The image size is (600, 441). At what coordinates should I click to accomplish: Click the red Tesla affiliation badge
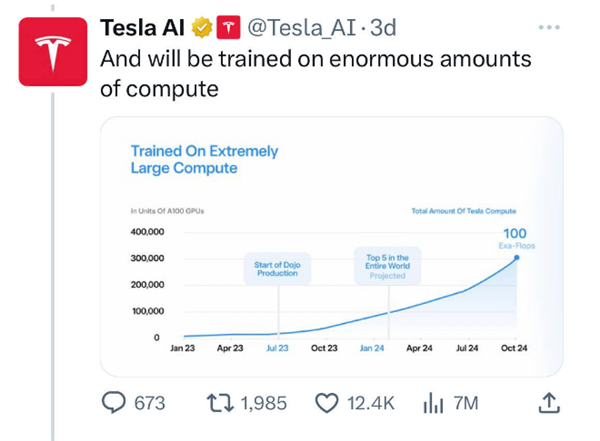(x=228, y=26)
